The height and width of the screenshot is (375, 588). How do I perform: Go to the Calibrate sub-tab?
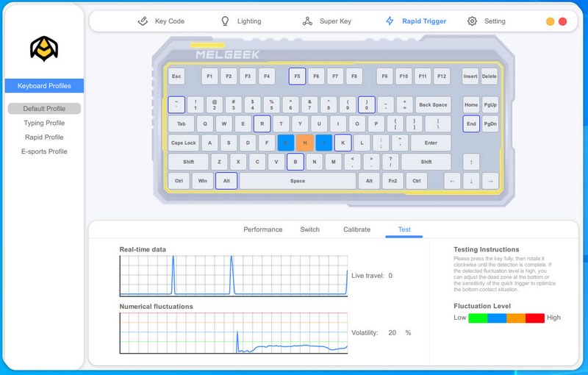pos(356,229)
